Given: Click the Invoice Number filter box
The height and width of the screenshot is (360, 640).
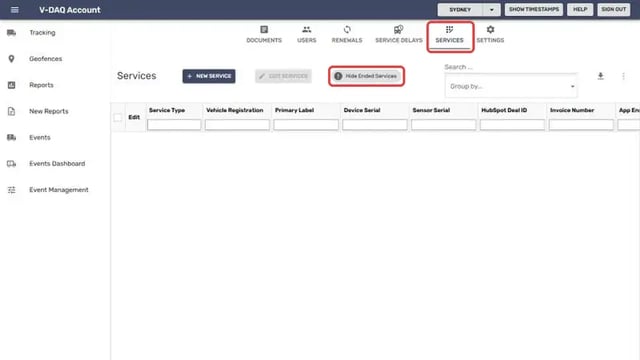Looking at the screenshot, I should pyautogui.click(x=581, y=124).
